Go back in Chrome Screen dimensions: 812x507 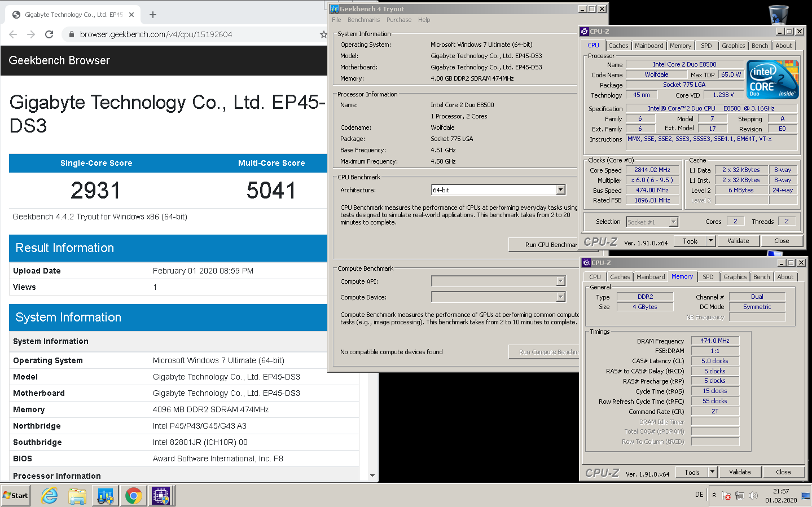13,34
